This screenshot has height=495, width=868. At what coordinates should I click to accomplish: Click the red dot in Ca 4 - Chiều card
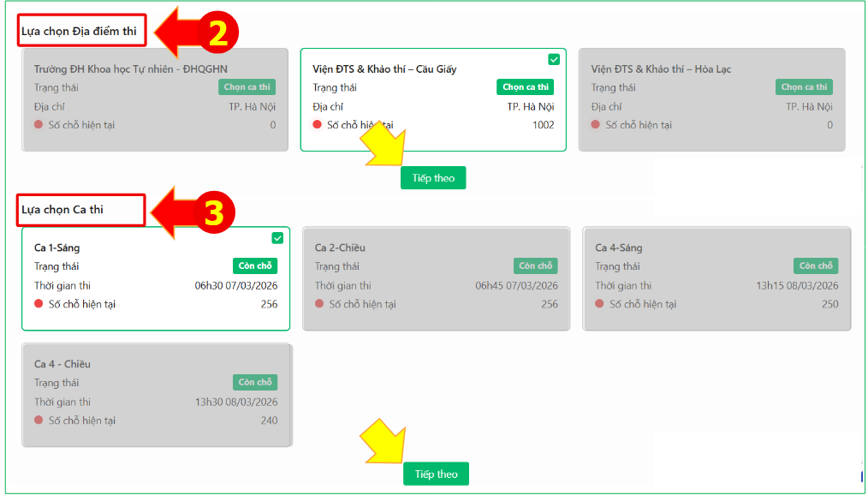click(x=39, y=420)
